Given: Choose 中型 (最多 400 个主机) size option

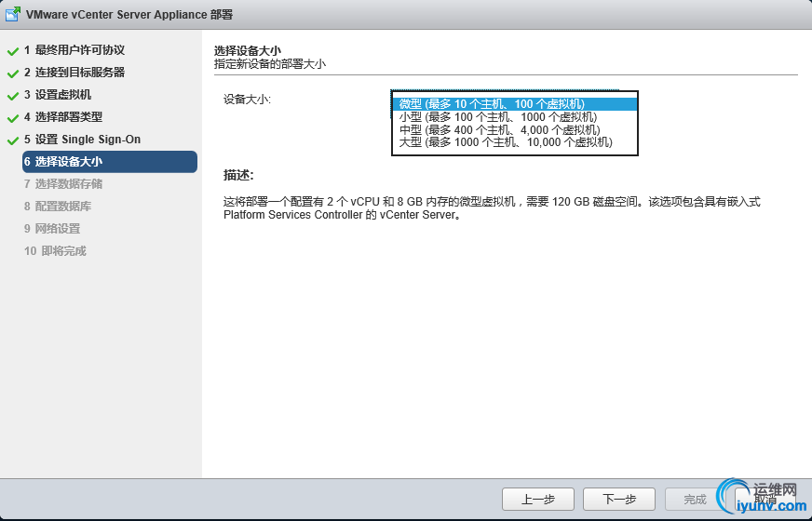Looking at the screenshot, I should 514,129.
